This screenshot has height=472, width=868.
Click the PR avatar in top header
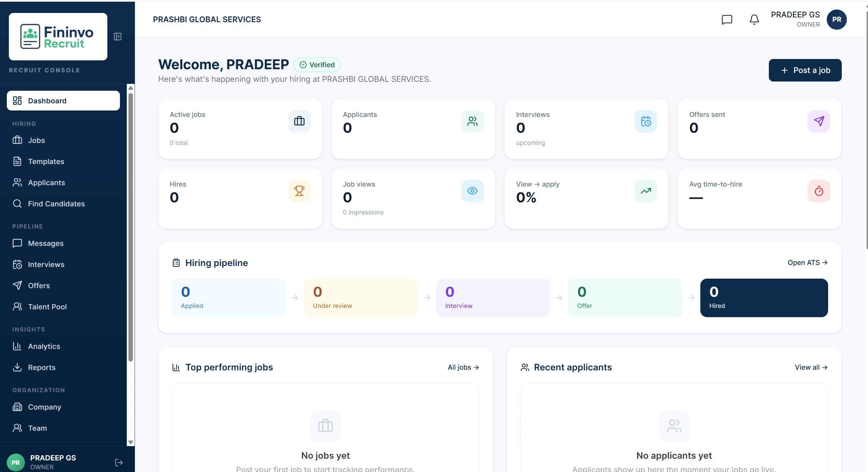[837, 20]
